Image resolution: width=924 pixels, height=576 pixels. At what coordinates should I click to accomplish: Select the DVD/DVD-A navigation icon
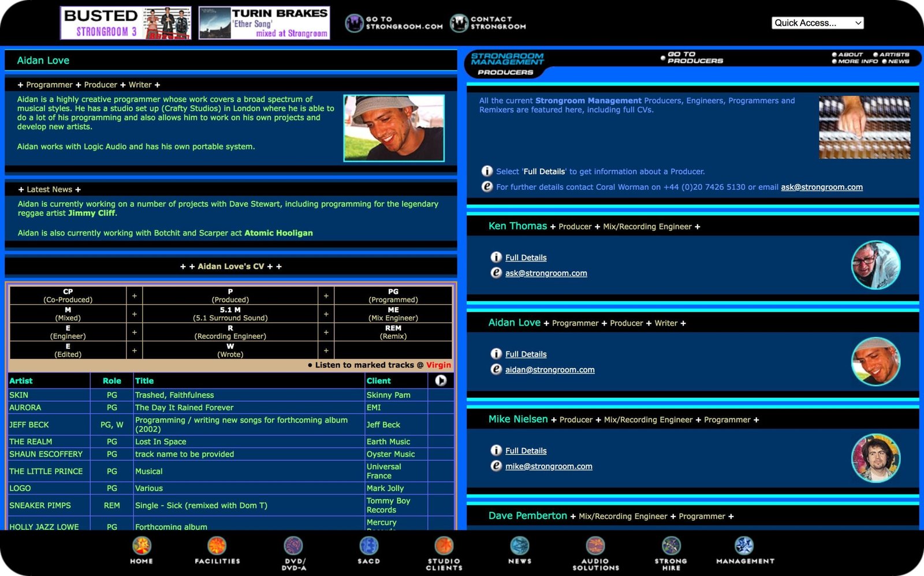pos(293,546)
